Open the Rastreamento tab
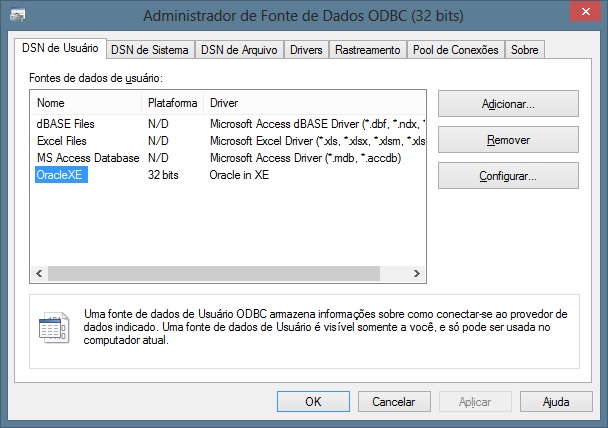This screenshot has height=428, width=608. (367, 50)
